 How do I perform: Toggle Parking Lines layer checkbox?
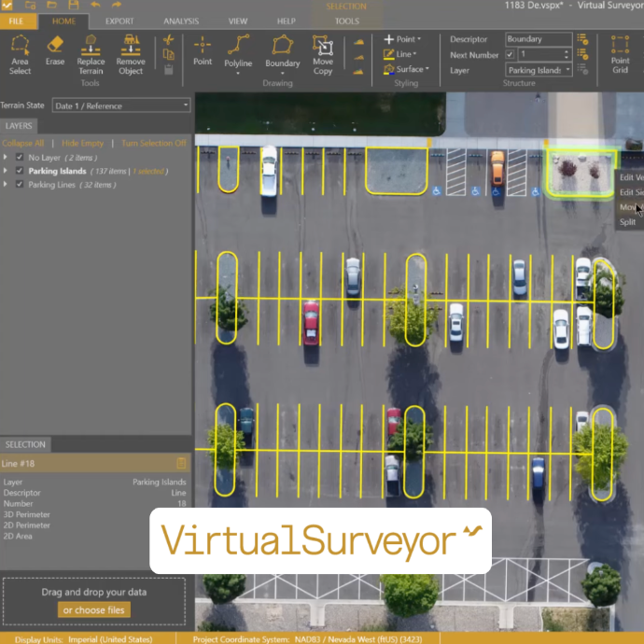(x=20, y=184)
